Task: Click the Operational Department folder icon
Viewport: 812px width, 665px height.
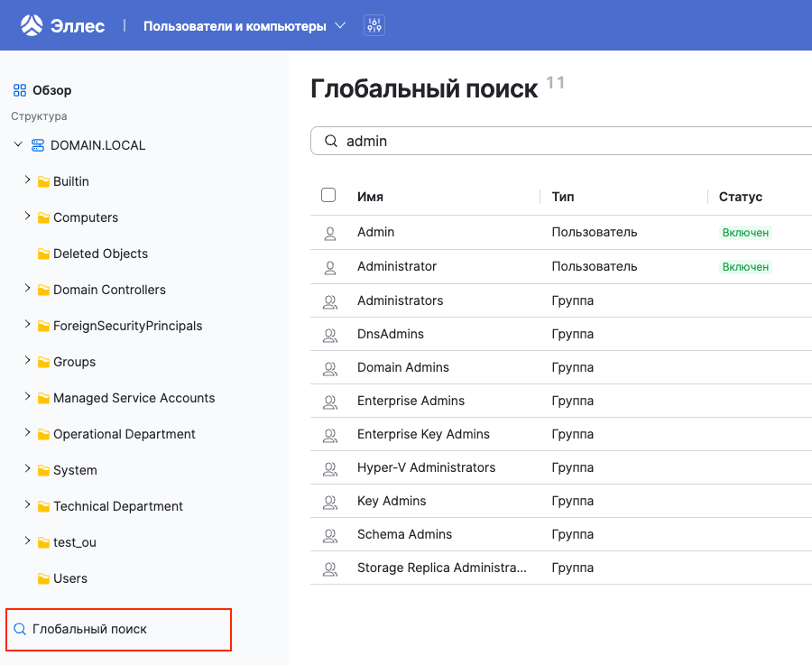Action: (x=43, y=435)
